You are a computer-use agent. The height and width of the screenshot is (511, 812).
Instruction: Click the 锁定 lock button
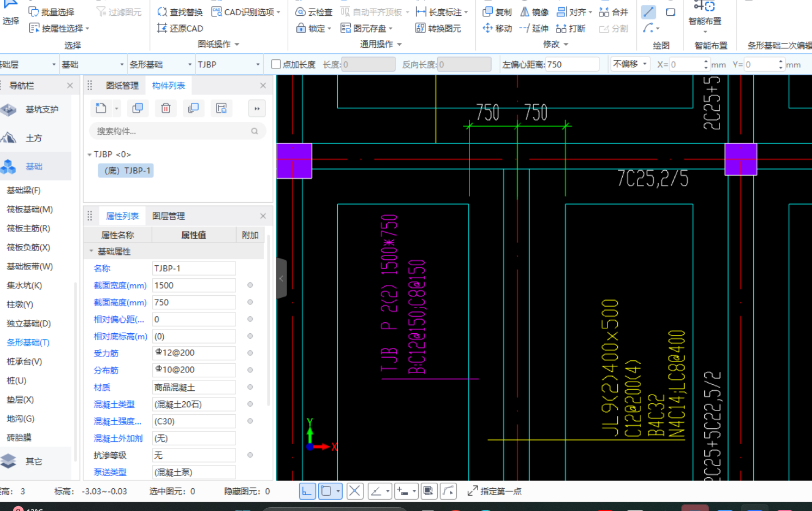(x=313, y=28)
